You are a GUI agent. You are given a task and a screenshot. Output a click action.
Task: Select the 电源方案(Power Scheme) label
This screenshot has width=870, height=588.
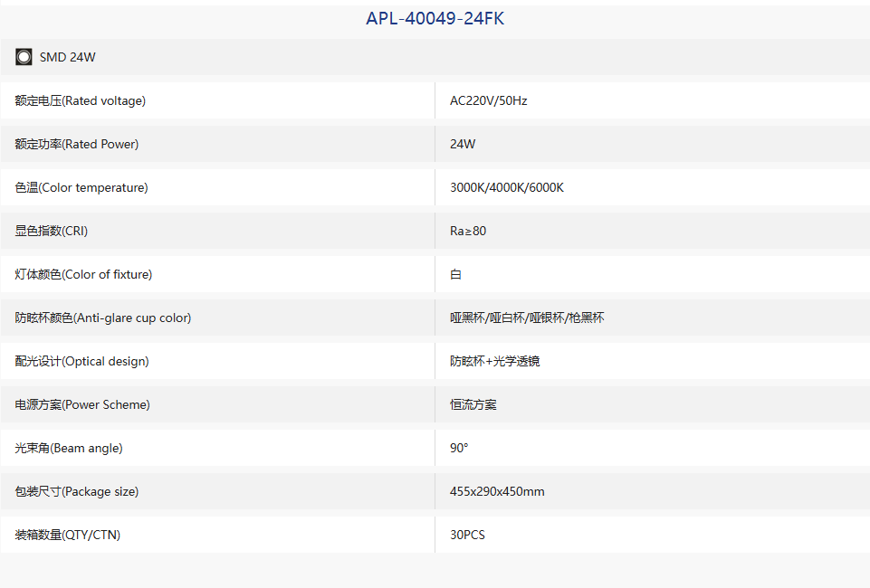pos(82,404)
